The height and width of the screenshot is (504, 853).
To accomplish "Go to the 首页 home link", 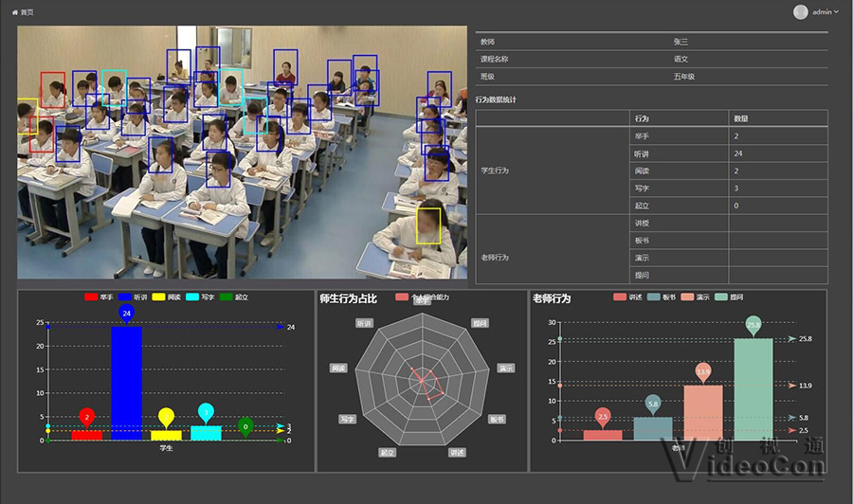I will point(27,12).
